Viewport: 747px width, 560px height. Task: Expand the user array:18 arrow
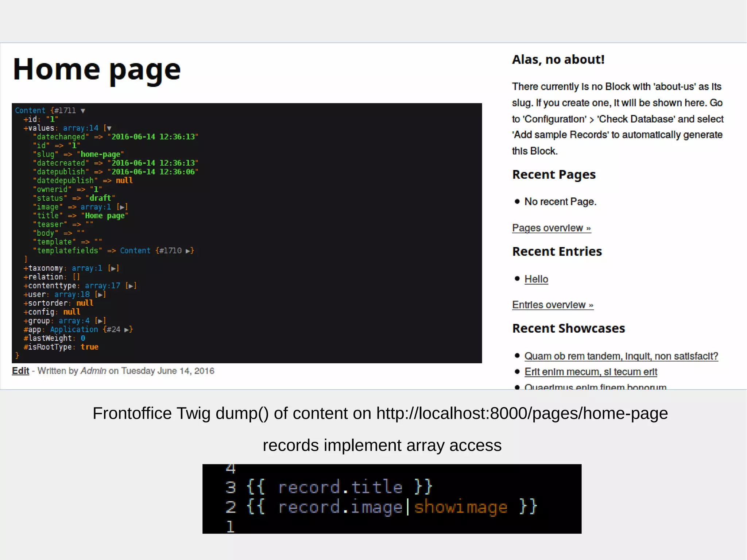pos(100,295)
